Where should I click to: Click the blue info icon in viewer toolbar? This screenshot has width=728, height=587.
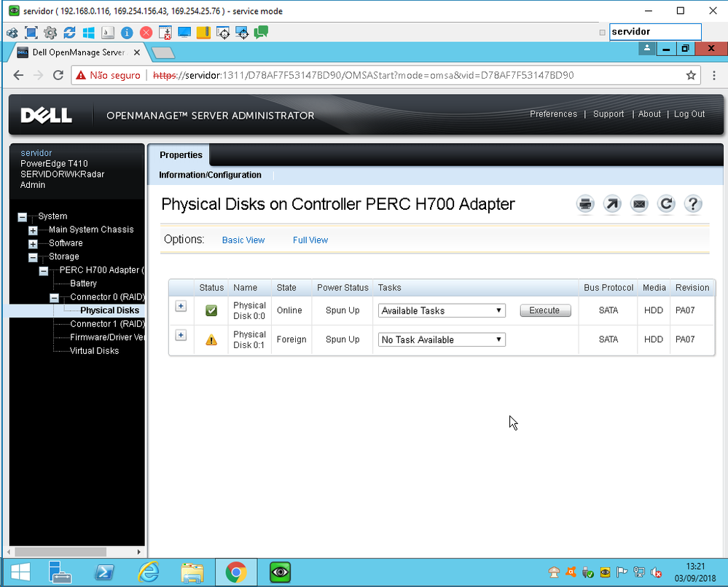[127, 33]
